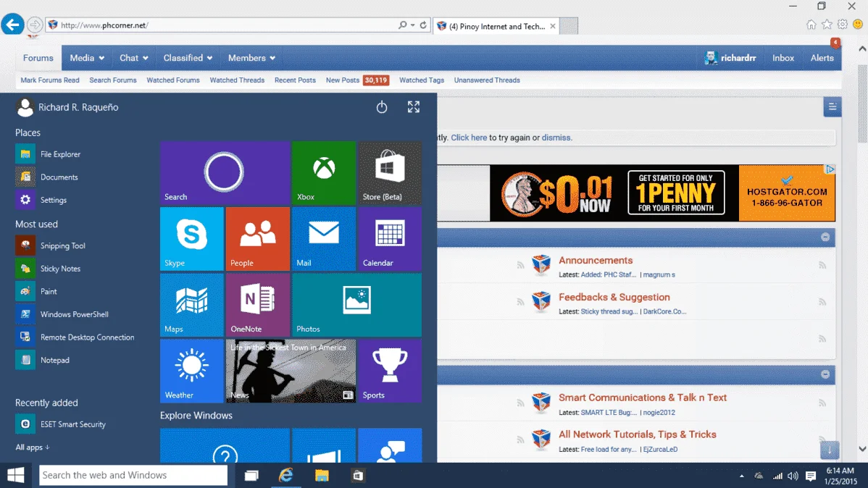Open File Explorer from Places
The width and height of the screenshot is (868, 488).
[49, 154]
